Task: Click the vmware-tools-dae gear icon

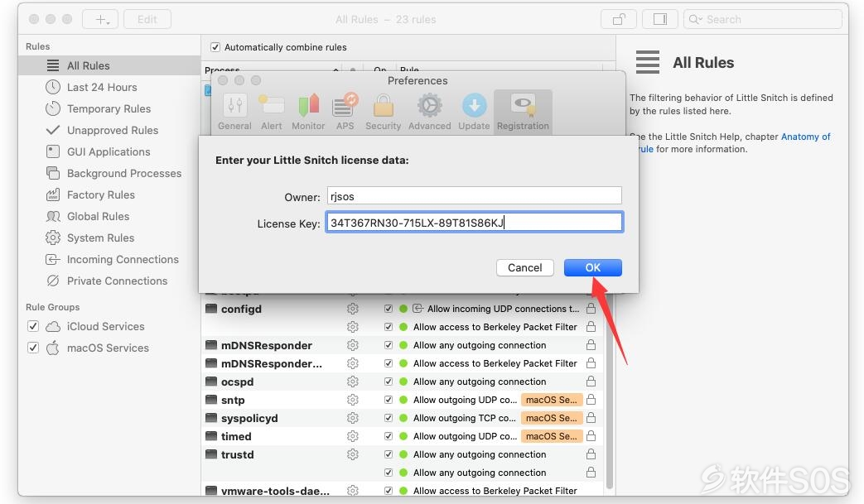Action: (x=353, y=490)
